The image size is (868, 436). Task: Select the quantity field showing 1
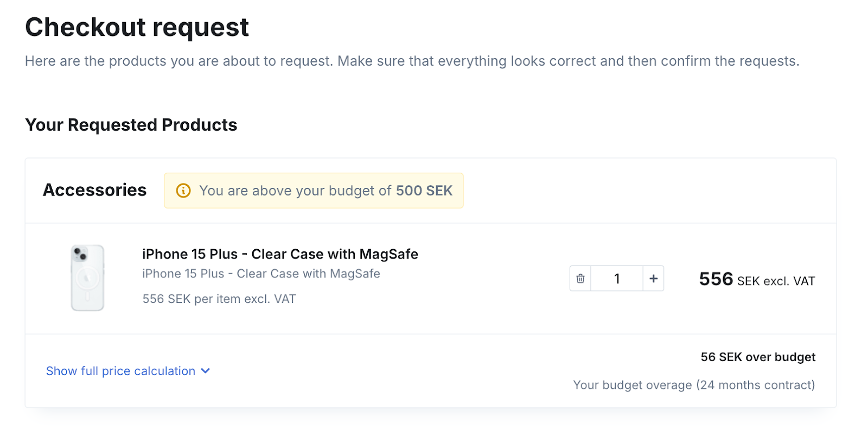[617, 279]
